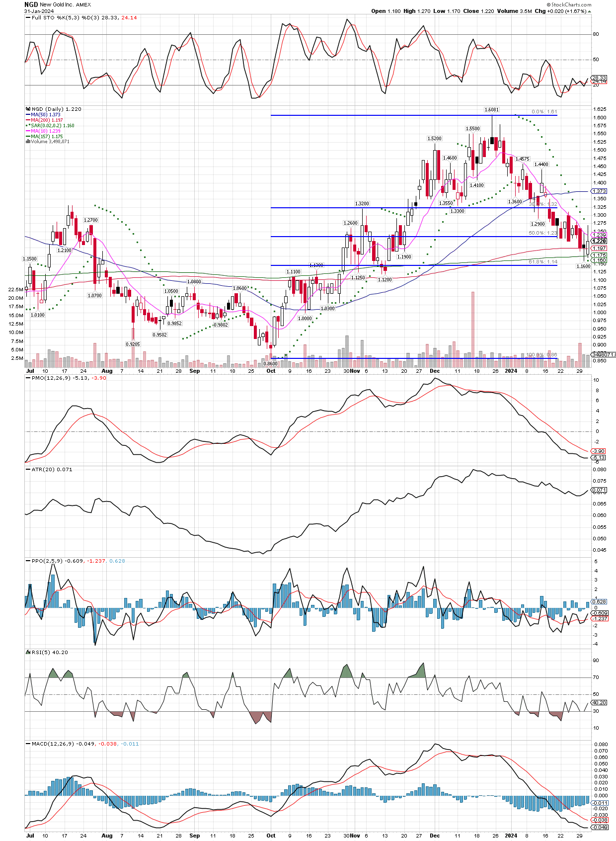
Task: Click the '1.2900' January low label
Action: 538,224
